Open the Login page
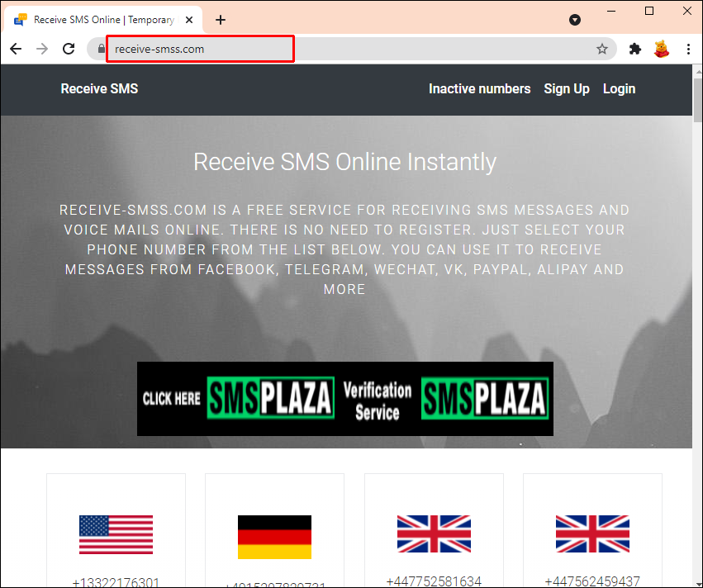The height and width of the screenshot is (588, 703). point(619,88)
